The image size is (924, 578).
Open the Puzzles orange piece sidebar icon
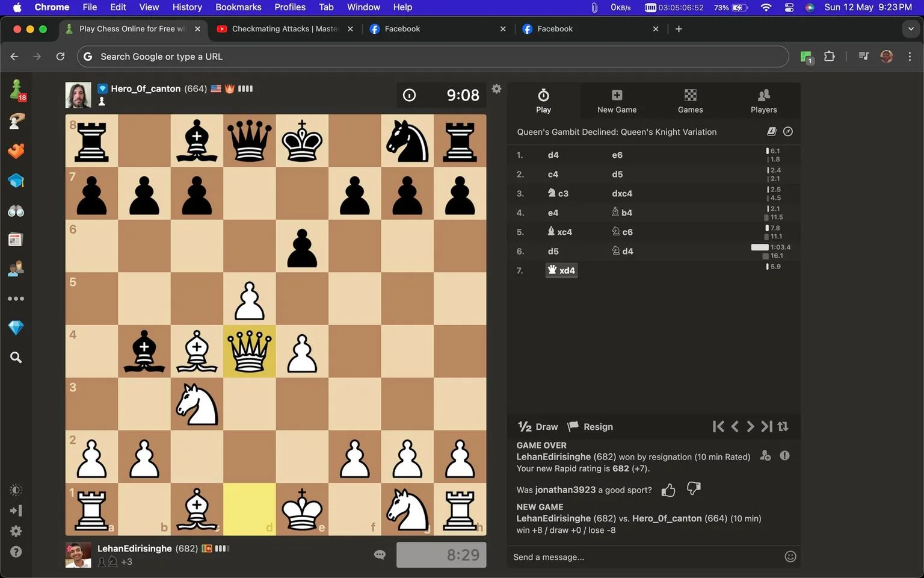click(16, 151)
